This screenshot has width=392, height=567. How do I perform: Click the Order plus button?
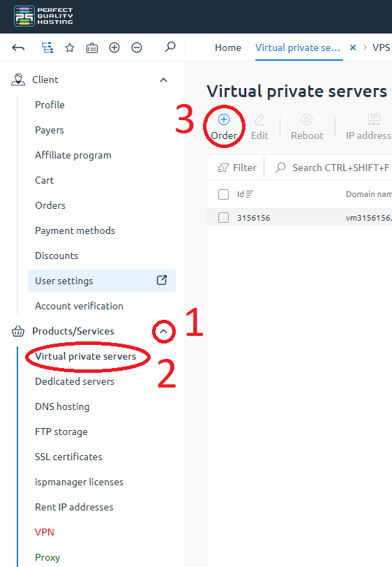click(x=224, y=127)
